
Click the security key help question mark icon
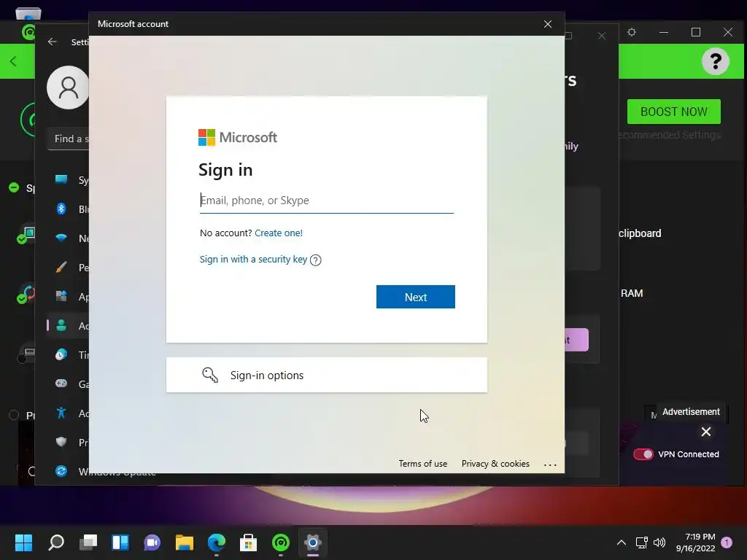tap(315, 260)
